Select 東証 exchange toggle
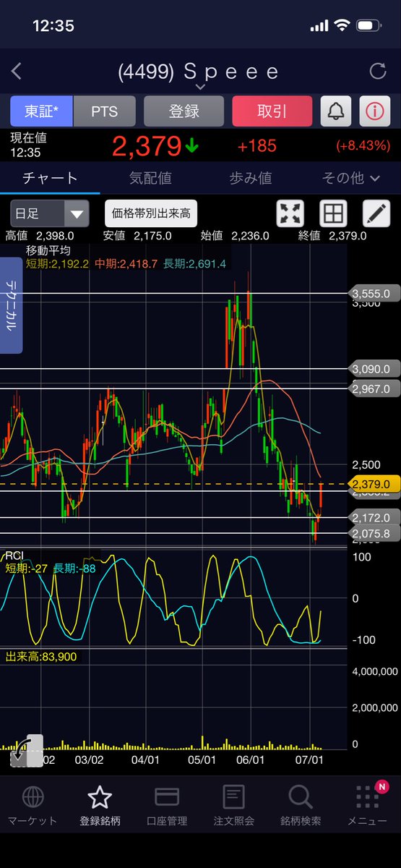Image resolution: width=401 pixels, height=868 pixels. point(41,111)
